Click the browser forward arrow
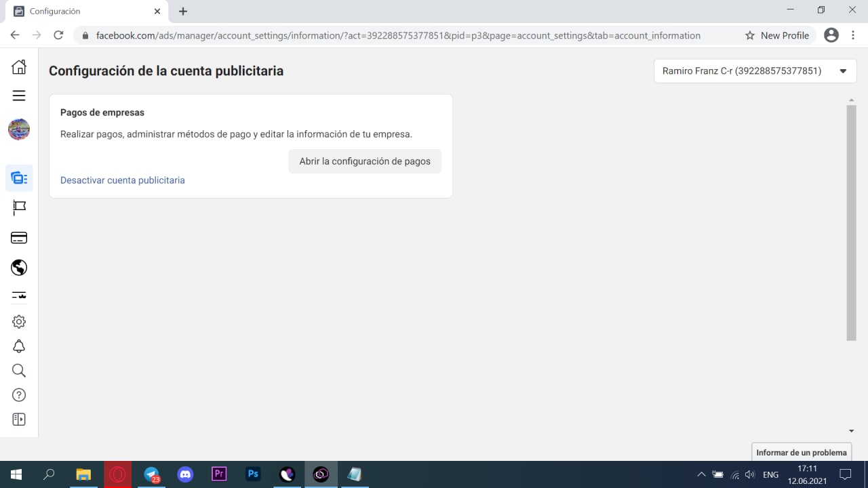The image size is (868, 488). coord(37,35)
